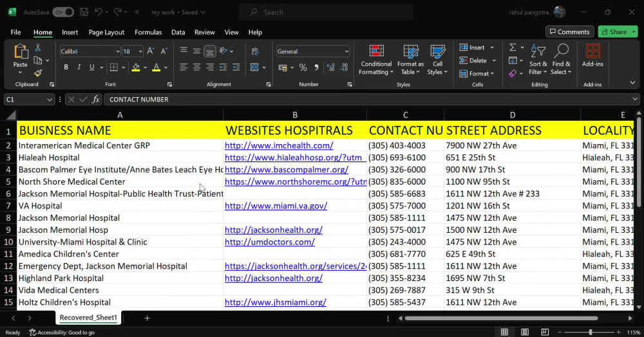644x337 pixels.
Task: Open Format cells menu
Action: pyautogui.click(x=477, y=74)
